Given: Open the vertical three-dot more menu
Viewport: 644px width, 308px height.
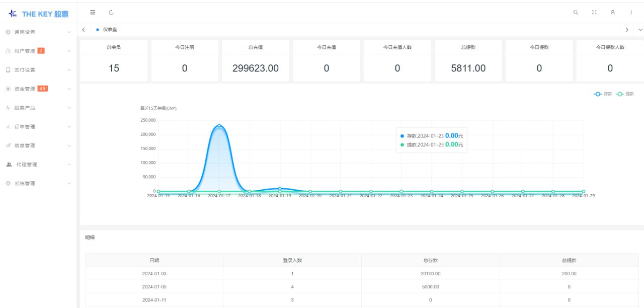Looking at the screenshot, I should (631, 12).
